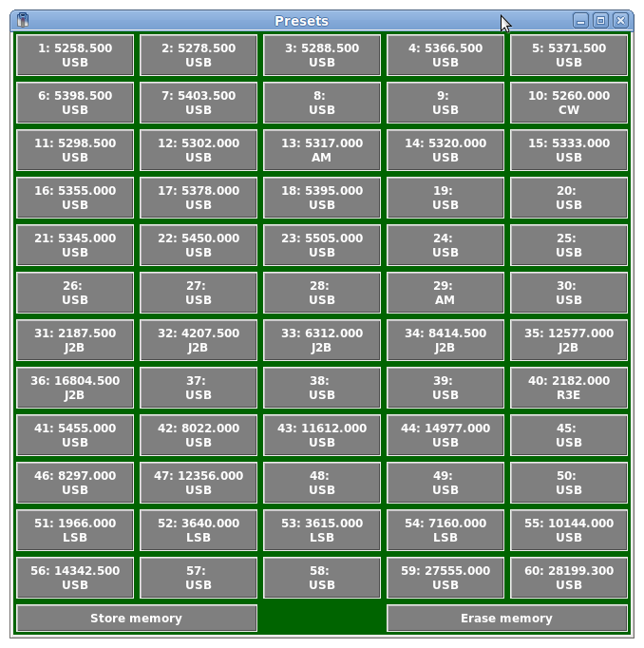Choose preset 51 at 1966.000 LSB
The width and height of the screenshot is (644, 648).
[x=75, y=530]
